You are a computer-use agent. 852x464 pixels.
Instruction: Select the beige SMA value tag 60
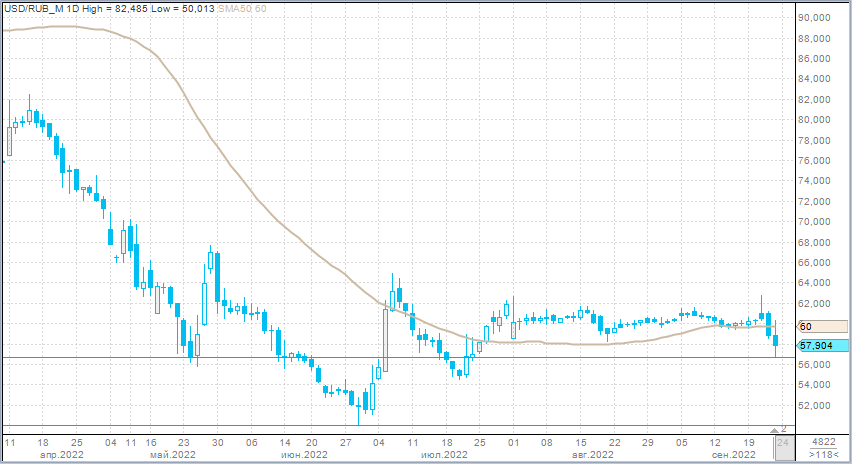pos(821,326)
